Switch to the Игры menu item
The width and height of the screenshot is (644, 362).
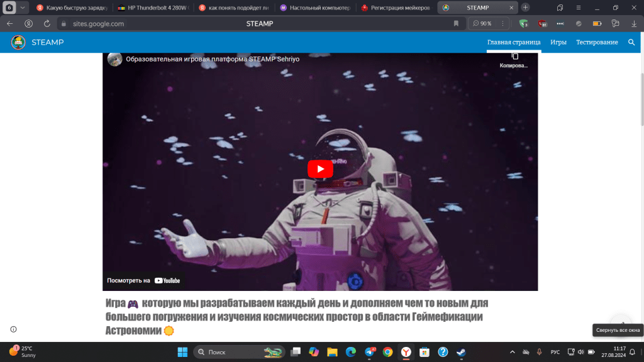(558, 42)
